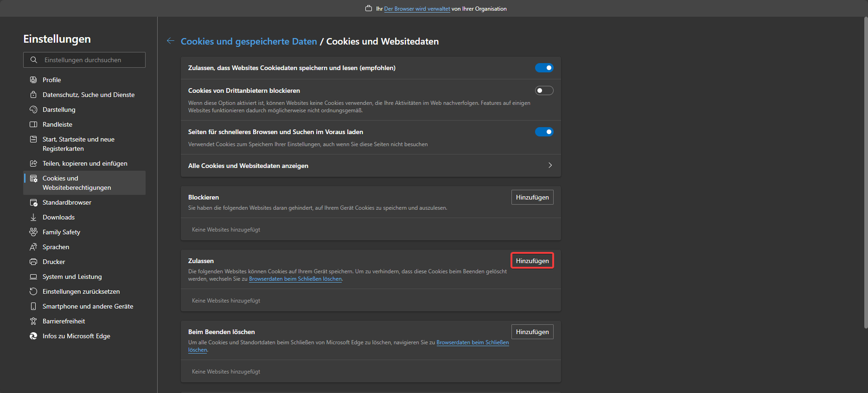Click the Randleiste sidebar panel icon
Image resolution: width=868 pixels, height=393 pixels.
pyautogui.click(x=33, y=124)
